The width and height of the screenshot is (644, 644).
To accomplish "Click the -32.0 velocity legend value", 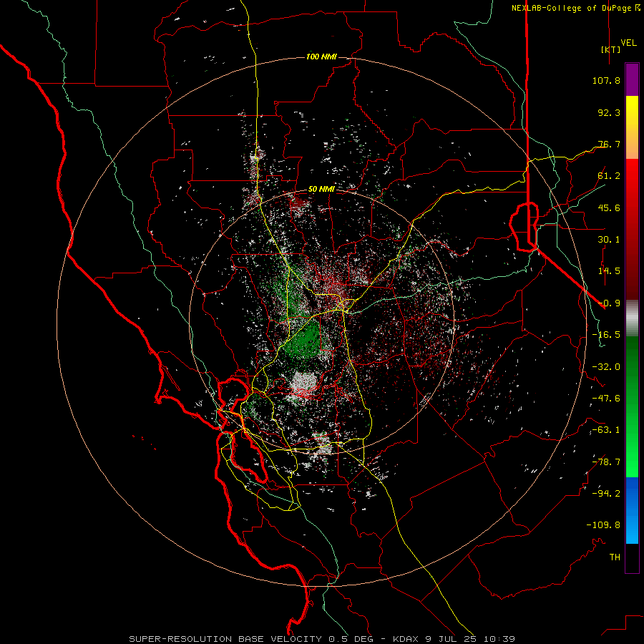I will point(606,367).
